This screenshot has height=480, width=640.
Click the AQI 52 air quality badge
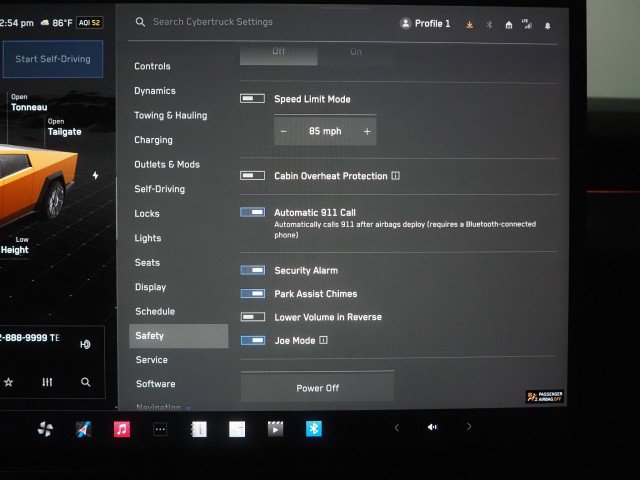[89, 22]
